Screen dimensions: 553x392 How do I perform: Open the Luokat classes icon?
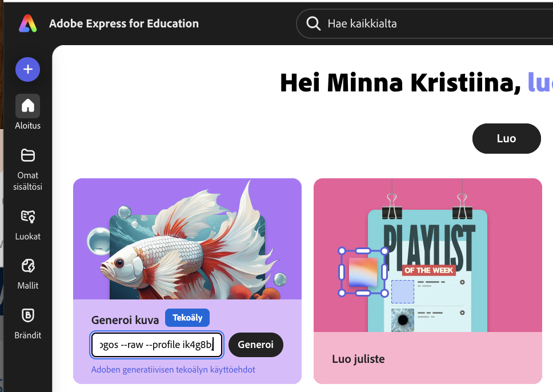(28, 217)
